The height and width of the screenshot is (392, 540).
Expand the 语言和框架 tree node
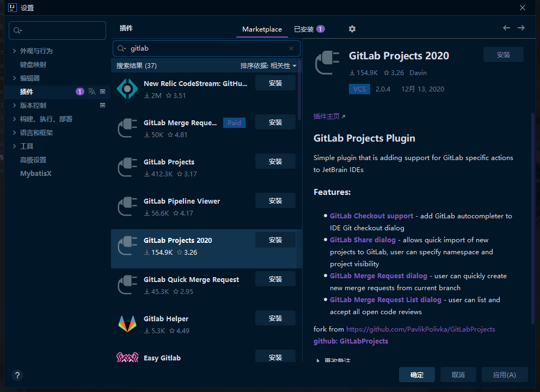point(15,132)
